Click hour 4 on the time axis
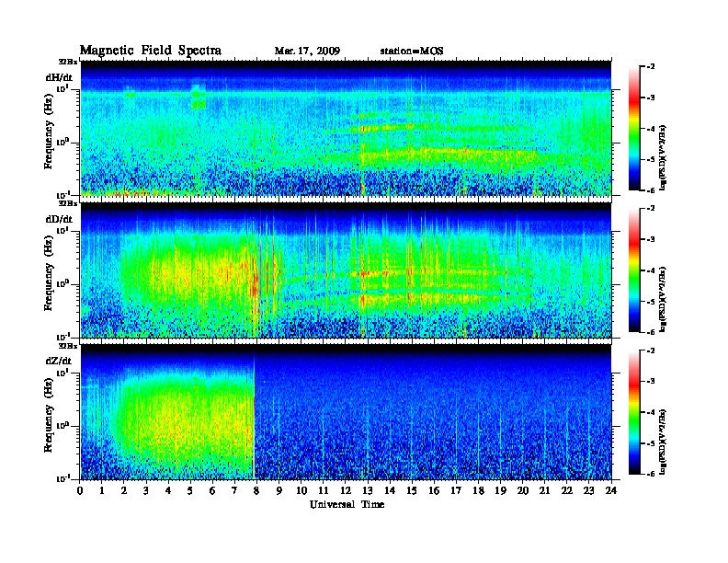Screen dimensions: 728x563 (x=168, y=491)
